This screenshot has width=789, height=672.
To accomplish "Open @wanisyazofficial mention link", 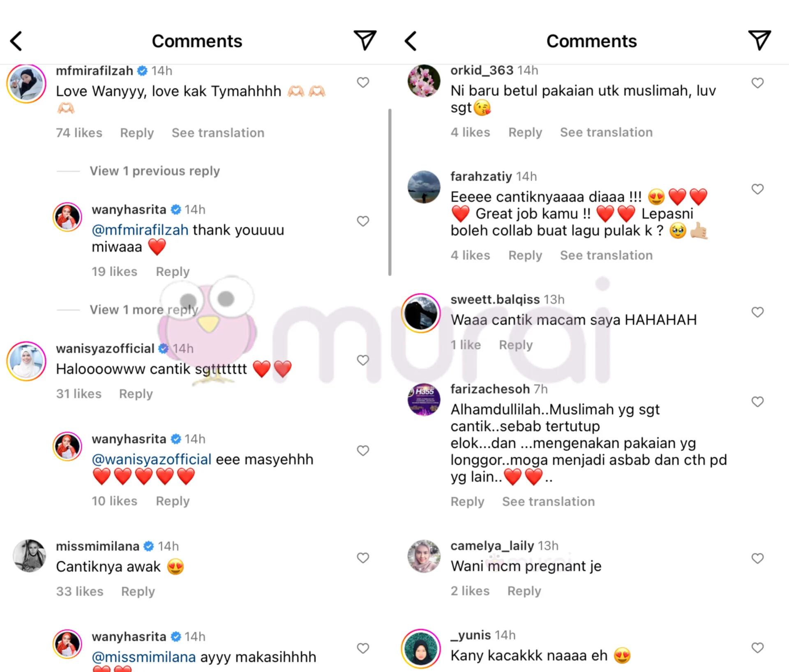I will (152, 459).
